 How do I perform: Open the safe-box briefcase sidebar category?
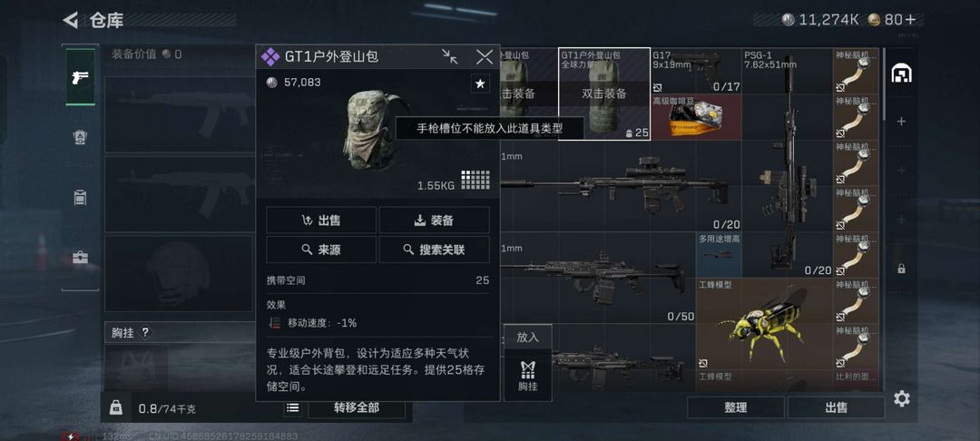81,257
